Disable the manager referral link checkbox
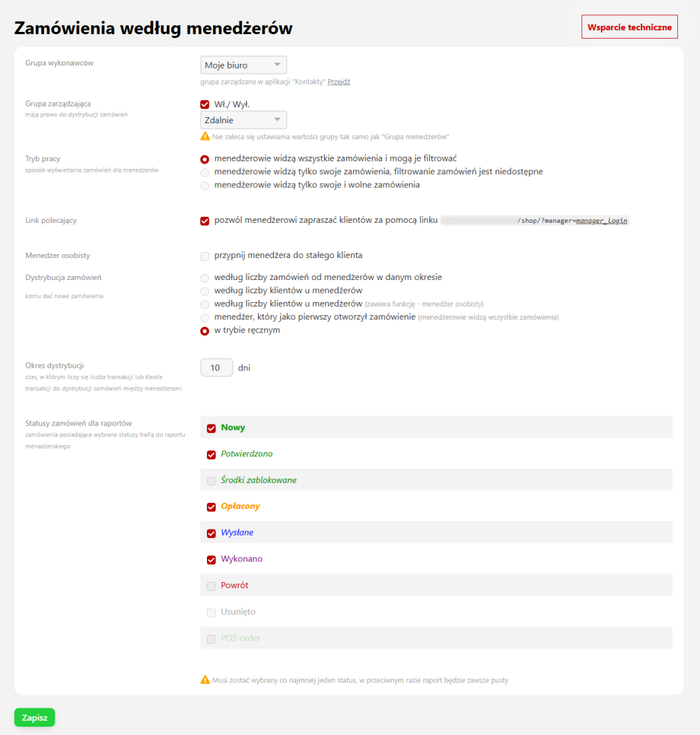Image resolution: width=700 pixels, height=735 pixels. pos(205,221)
